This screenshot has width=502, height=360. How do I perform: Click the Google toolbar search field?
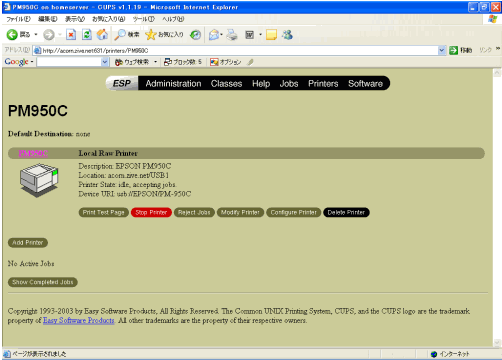click(x=69, y=62)
